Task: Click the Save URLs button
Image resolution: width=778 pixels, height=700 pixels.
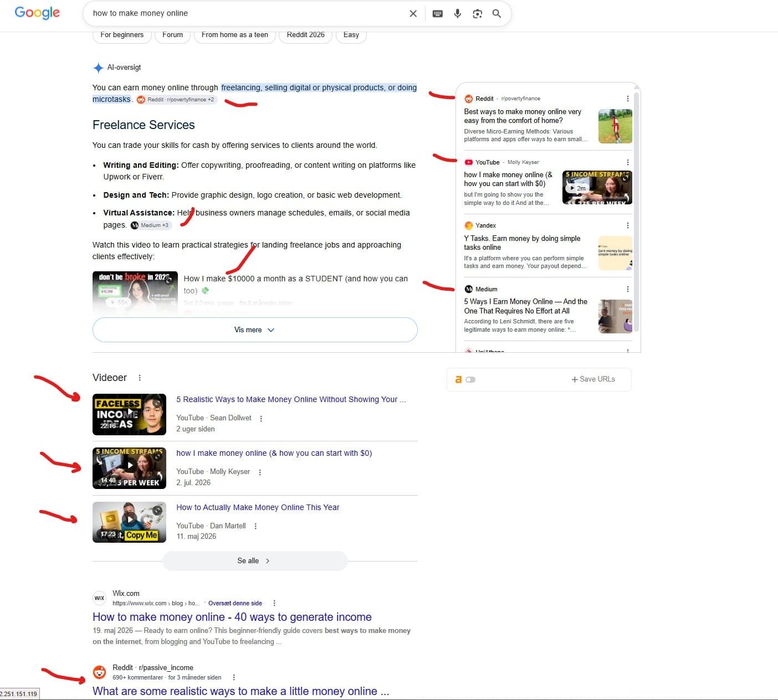Action: 593,379
